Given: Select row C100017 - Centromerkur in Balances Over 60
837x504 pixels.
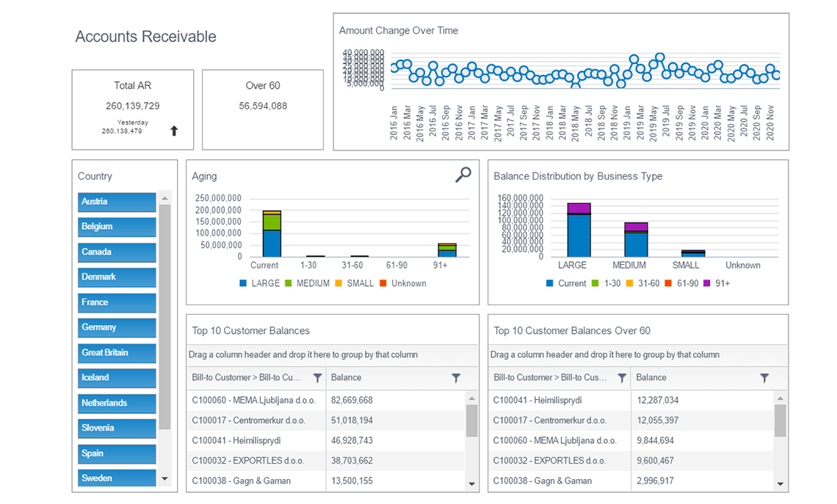Looking at the screenshot, I should pos(631,420).
